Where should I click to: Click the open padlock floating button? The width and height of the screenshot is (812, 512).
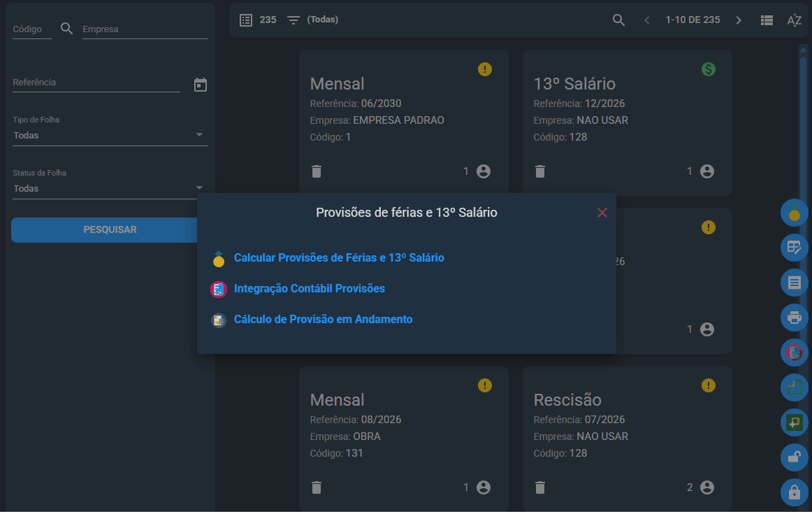click(795, 457)
